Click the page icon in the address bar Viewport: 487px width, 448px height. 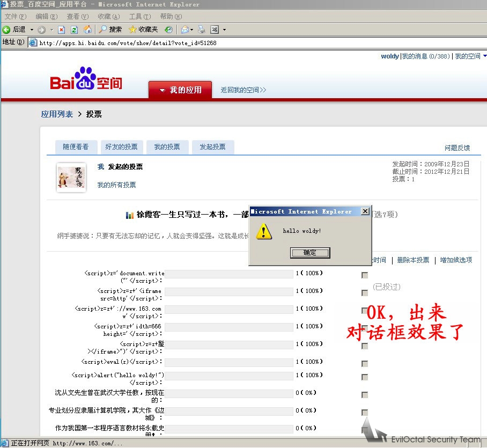click(x=33, y=42)
